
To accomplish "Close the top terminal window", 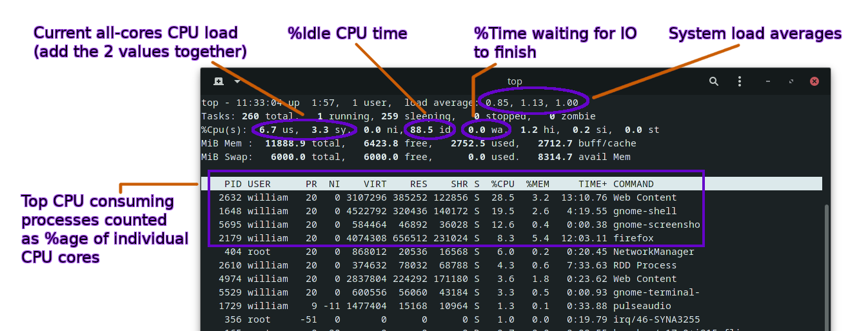I will tap(814, 81).
